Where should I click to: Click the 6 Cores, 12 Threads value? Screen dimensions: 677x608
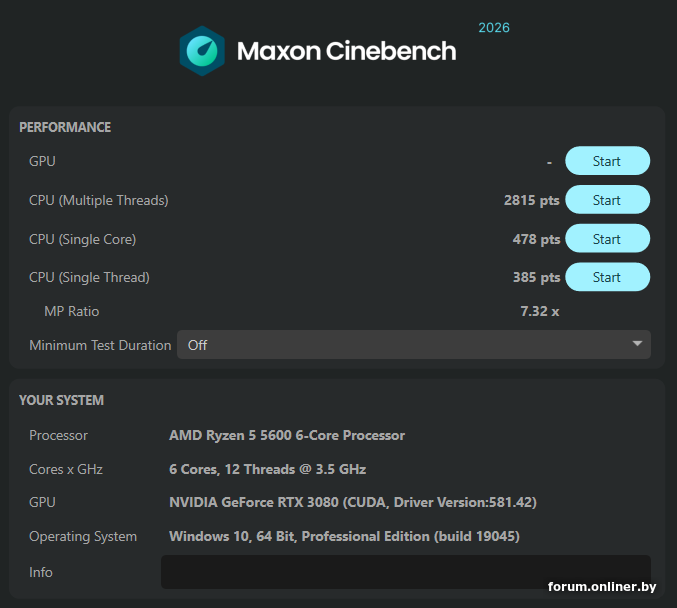(x=267, y=469)
